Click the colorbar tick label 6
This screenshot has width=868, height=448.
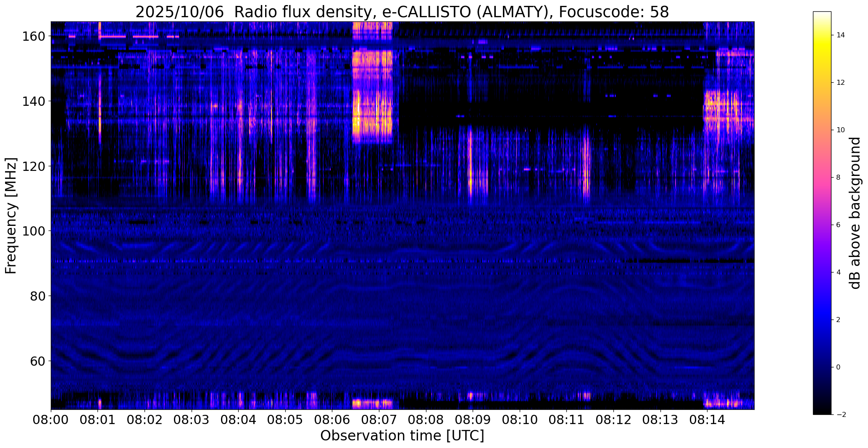(x=839, y=225)
